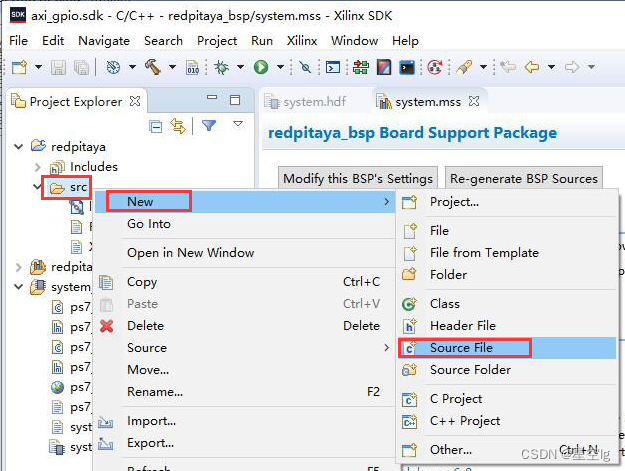The height and width of the screenshot is (471, 625).
Task: Click Collapse All in Project Explorer
Action: pos(155,127)
